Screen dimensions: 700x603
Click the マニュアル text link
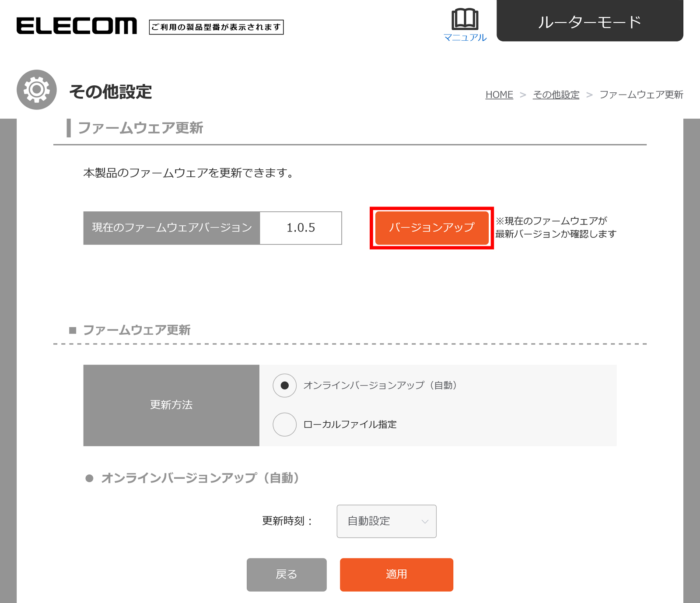tap(465, 38)
